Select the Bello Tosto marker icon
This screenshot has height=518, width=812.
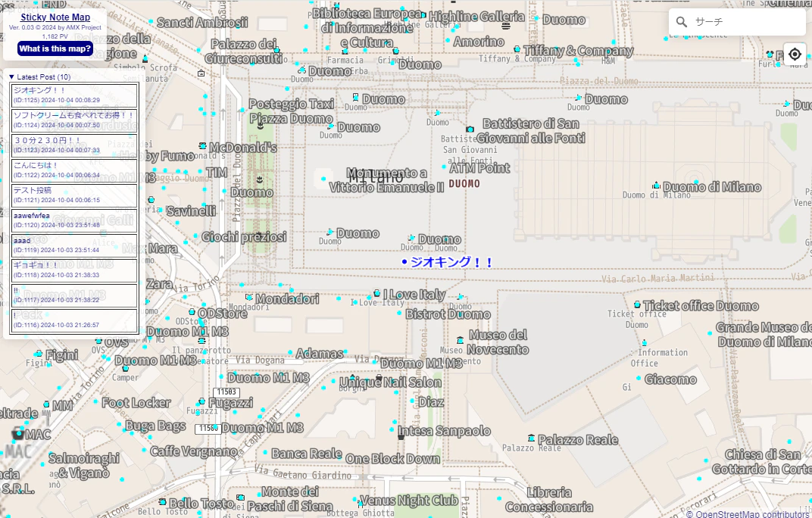point(163,502)
